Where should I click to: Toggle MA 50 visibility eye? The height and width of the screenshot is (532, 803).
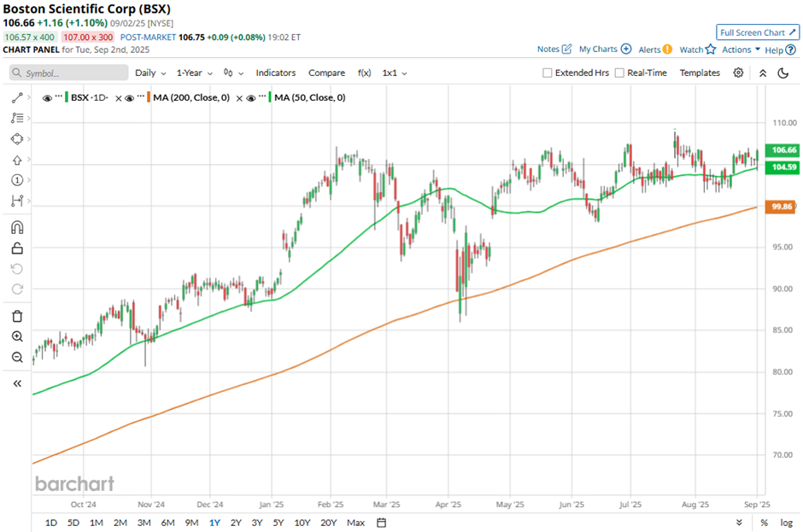point(251,98)
